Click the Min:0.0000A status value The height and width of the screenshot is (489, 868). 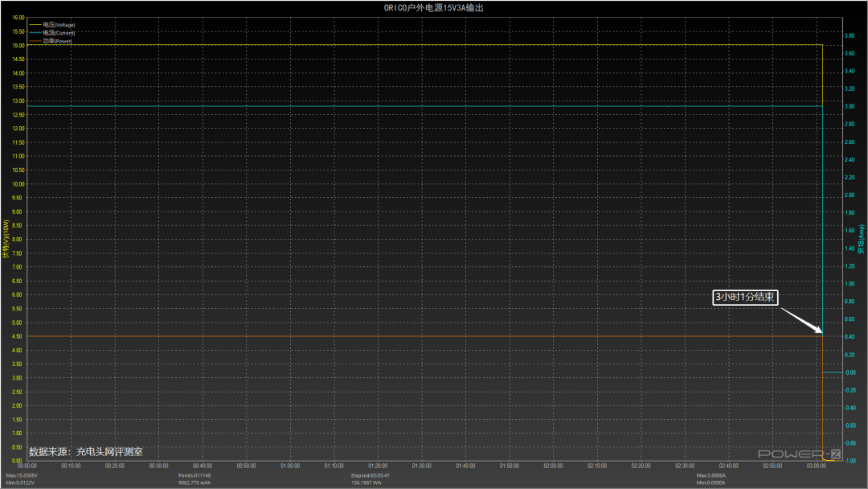click(x=710, y=483)
